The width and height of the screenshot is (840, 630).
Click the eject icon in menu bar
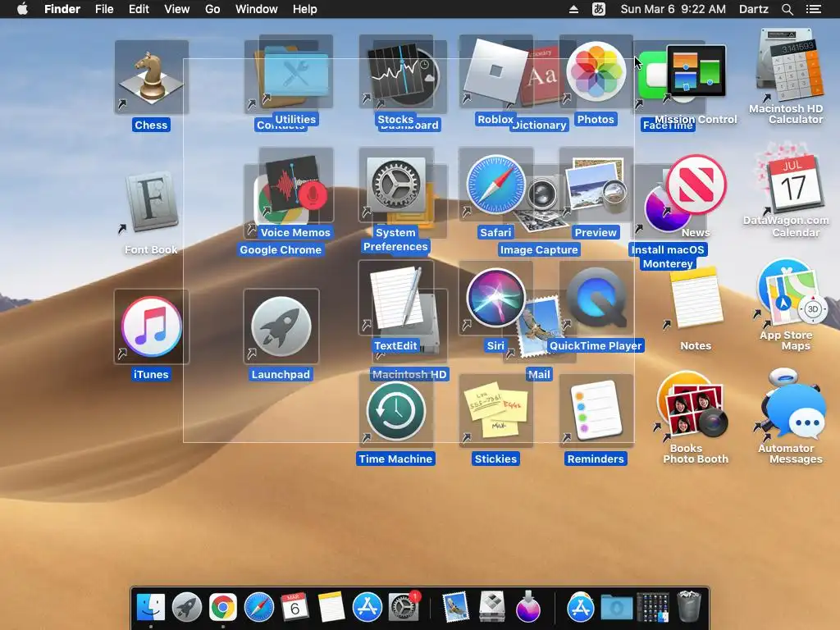tap(573, 9)
